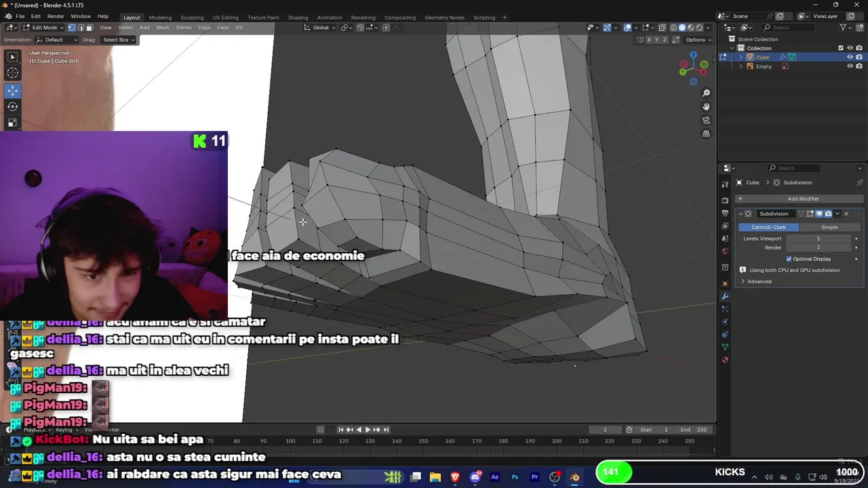Click the Add Modifier button
This screenshot has height=488, width=868.
(x=800, y=199)
